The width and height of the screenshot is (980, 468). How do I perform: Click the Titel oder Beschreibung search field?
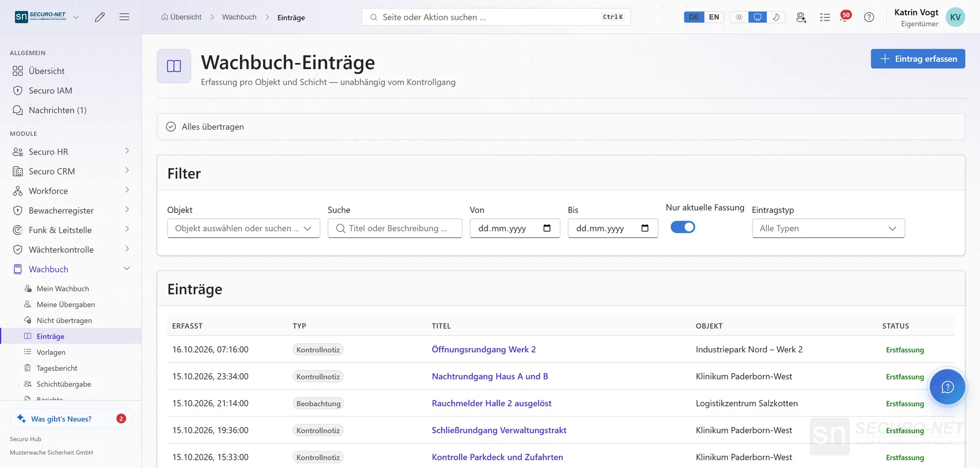[395, 228]
